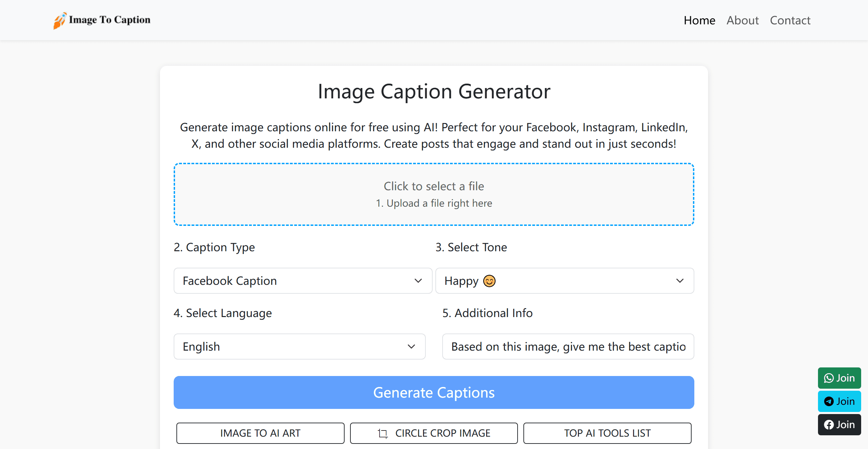
Task: Open the About page
Action: pyautogui.click(x=742, y=21)
